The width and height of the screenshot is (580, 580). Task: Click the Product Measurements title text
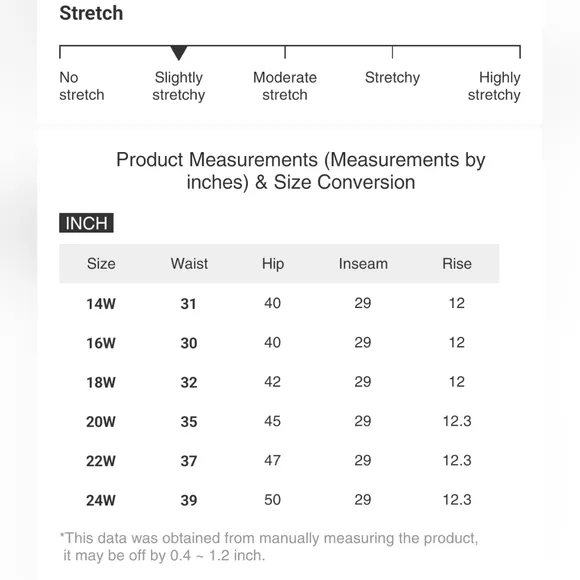(x=301, y=171)
